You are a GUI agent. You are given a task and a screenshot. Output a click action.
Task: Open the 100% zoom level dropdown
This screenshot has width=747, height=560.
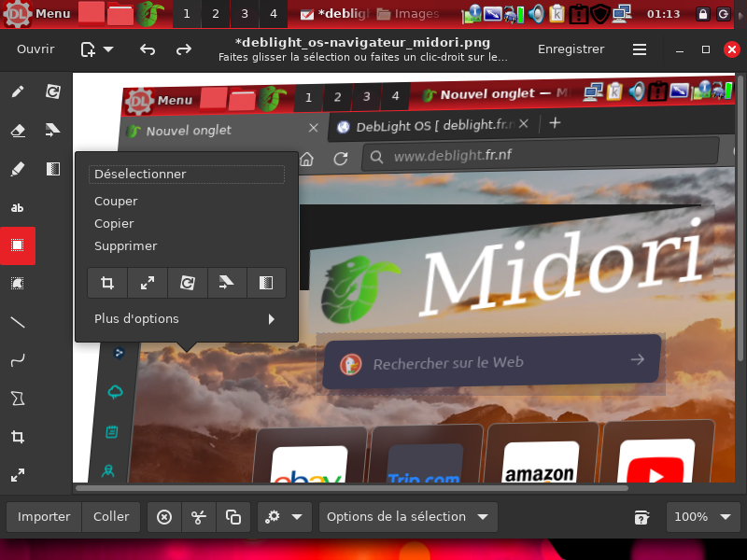(702, 517)
